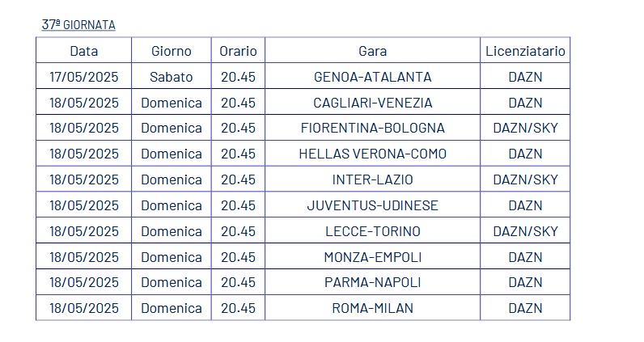Click DAZN in the ROMA-MILAN row

click(525, 308)
